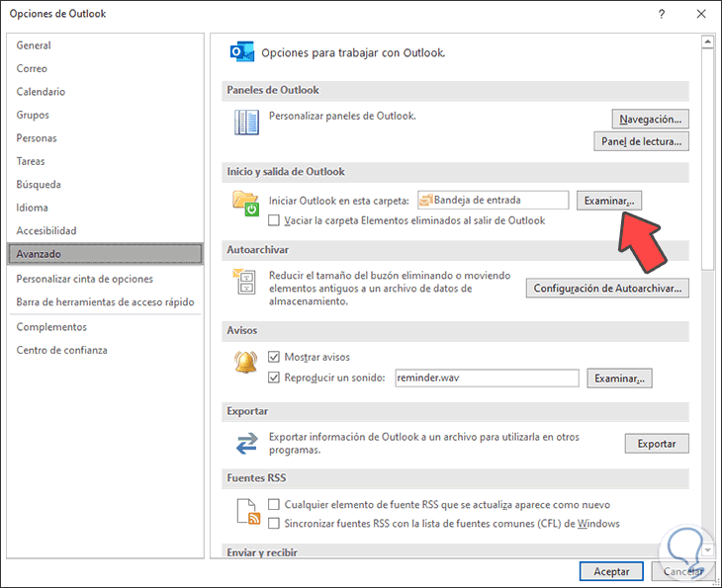722x588 pixels.
Task: Open the Tareas category
Action: pyautogui.click(x=106, y=161)
